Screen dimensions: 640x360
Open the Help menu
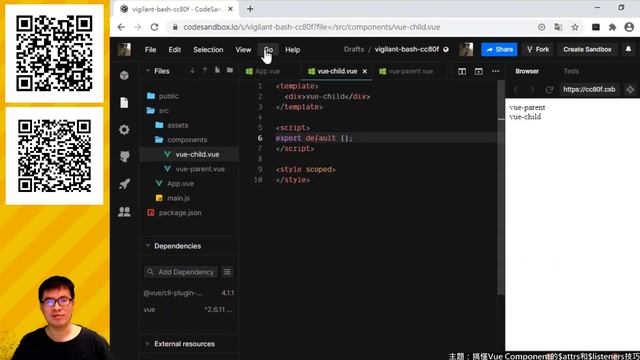(x=293, y=50)
